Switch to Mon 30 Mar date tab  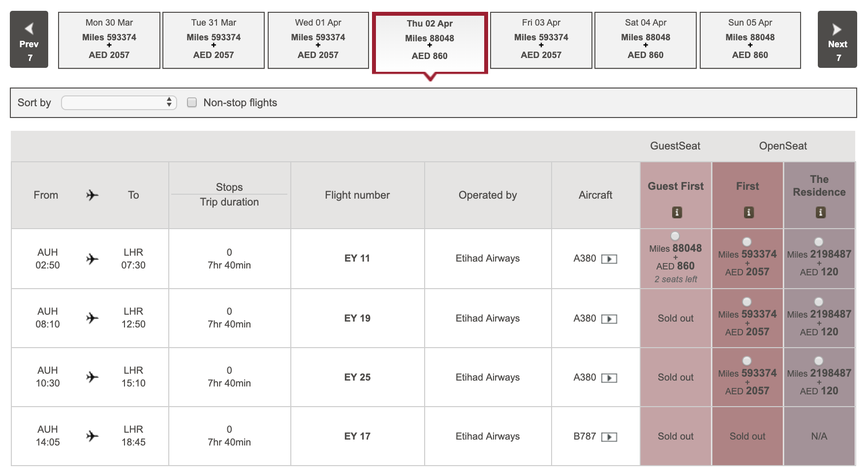109,40
